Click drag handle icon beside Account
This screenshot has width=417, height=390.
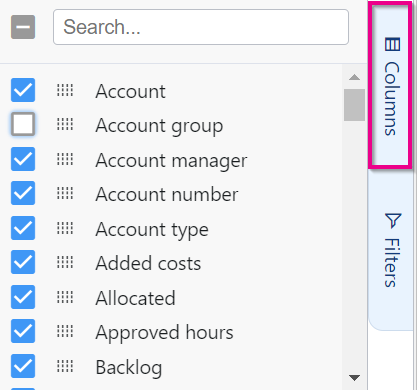65,90
